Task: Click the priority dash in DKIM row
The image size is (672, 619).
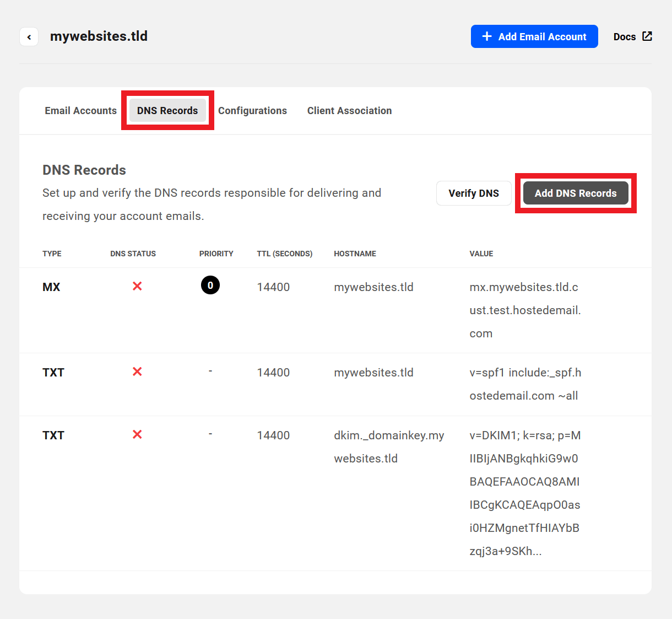Action: pos(210,434)
